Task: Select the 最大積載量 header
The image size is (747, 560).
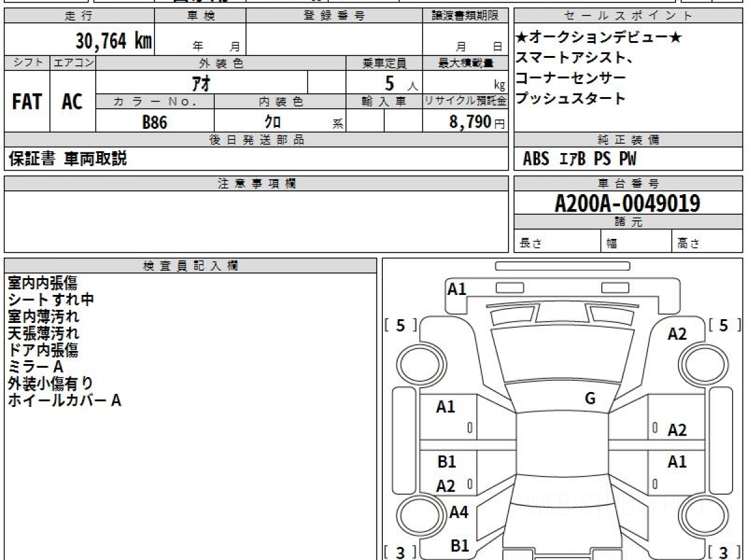Action: click(465, 63)
